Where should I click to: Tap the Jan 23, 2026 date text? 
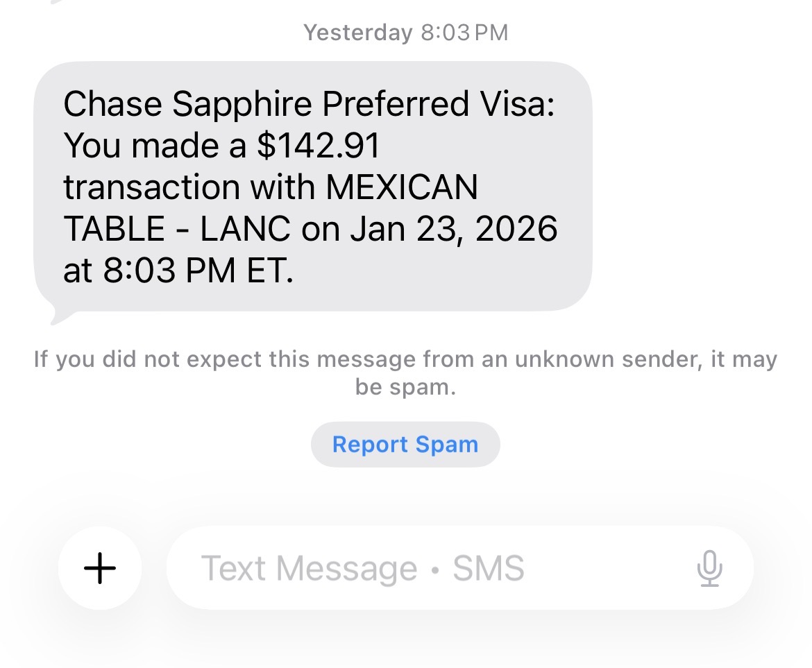coord(453,229)
